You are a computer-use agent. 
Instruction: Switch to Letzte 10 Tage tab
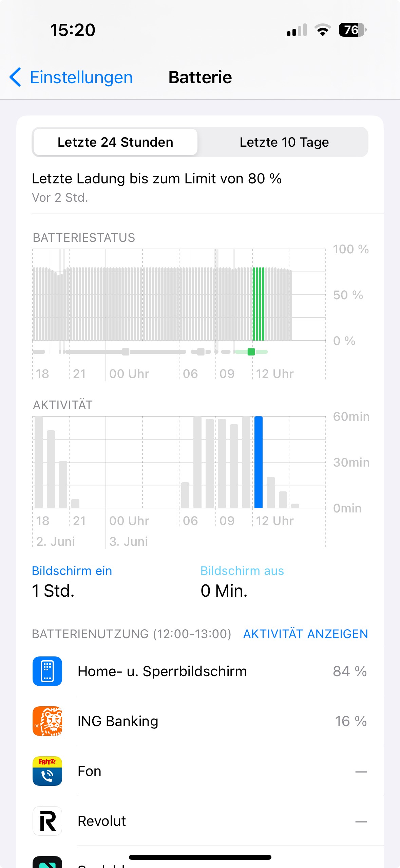click(x=284, y=142)
